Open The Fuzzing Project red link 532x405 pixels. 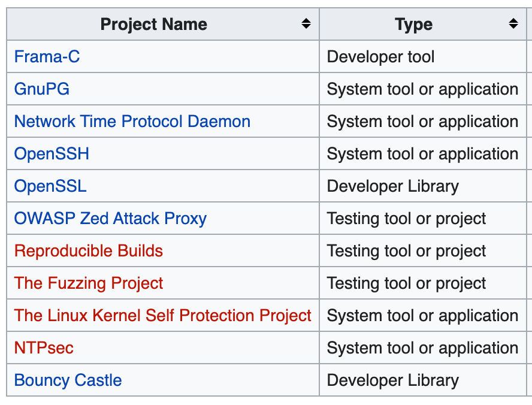[x=89, y=283]
